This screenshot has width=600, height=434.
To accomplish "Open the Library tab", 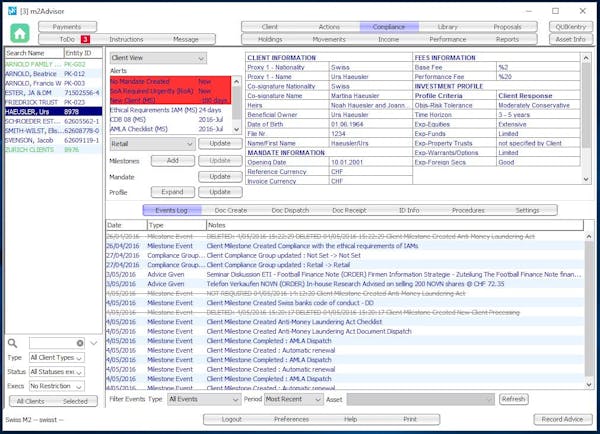I will [448, 27].
